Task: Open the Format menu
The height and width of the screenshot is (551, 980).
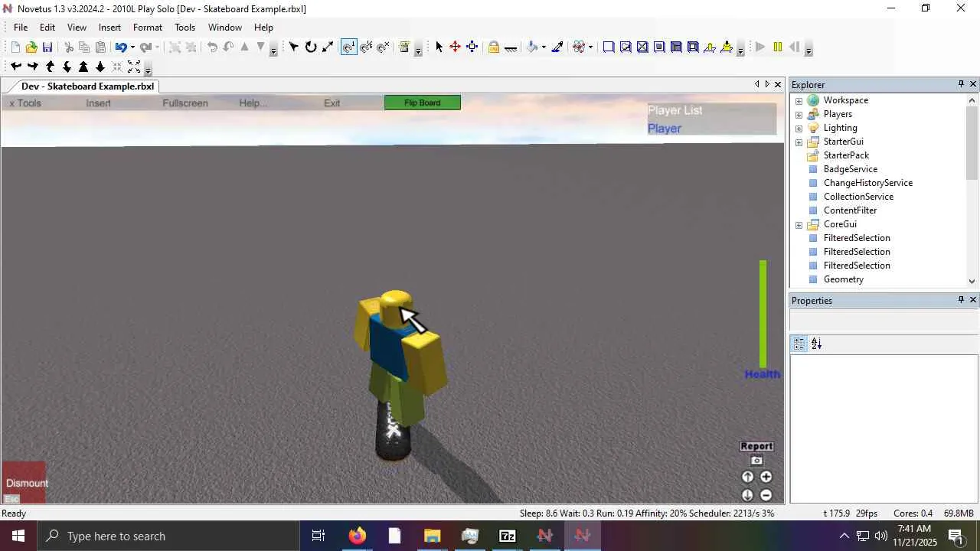Action: coord(148,28)
